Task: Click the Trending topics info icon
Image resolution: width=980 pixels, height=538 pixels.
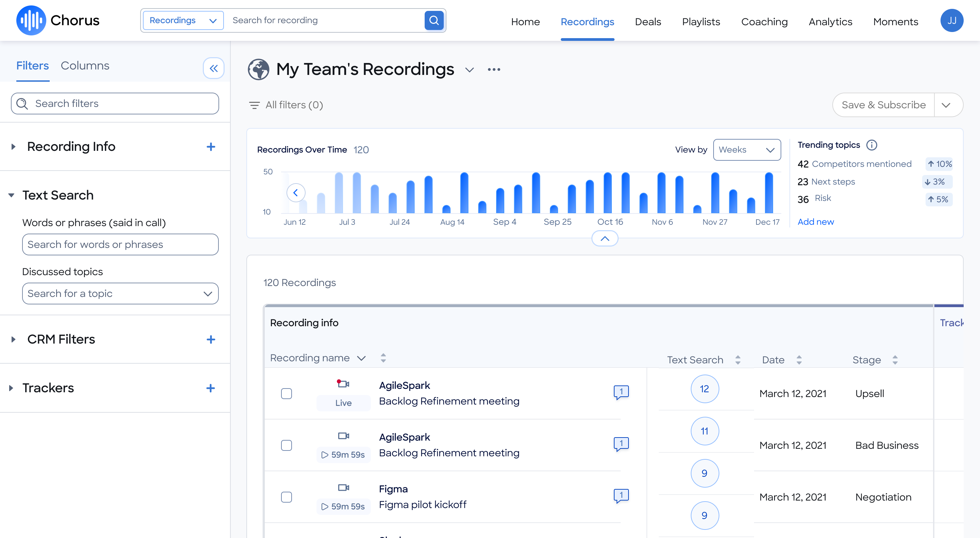Action: (871, 145)
